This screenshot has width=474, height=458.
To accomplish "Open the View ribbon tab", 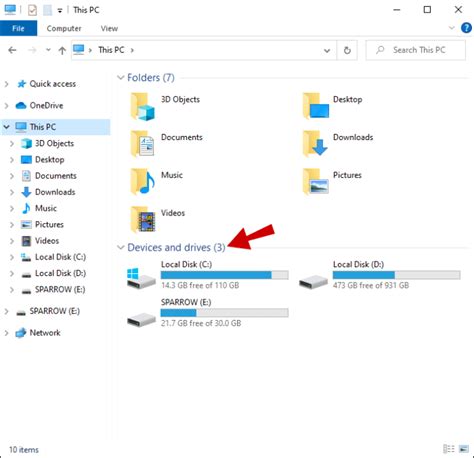I will point(109,29).
